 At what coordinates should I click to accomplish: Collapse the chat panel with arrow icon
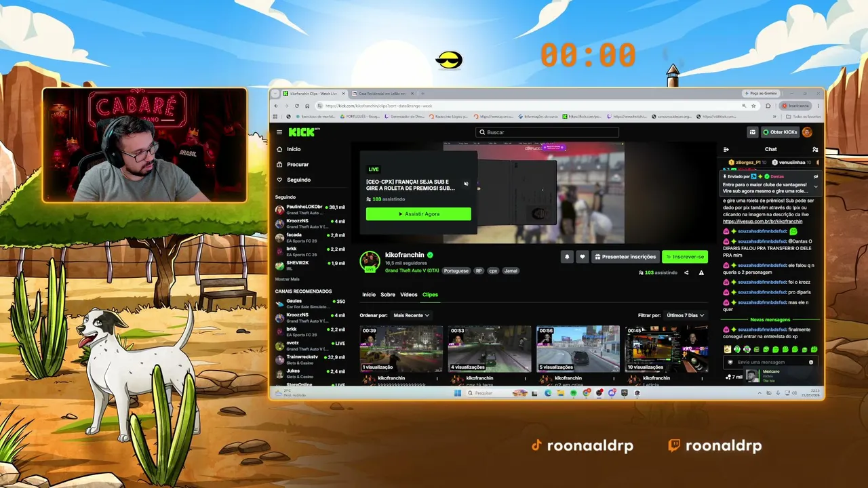click(x=726, y=149)
